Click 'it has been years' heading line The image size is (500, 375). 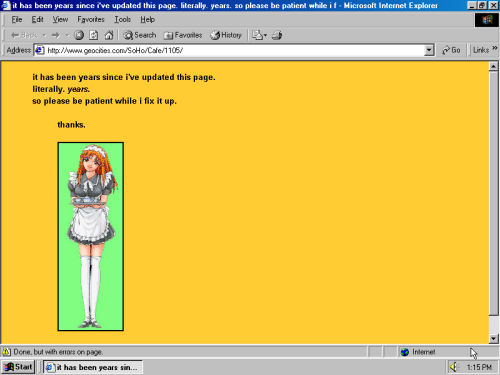(124, 77)
